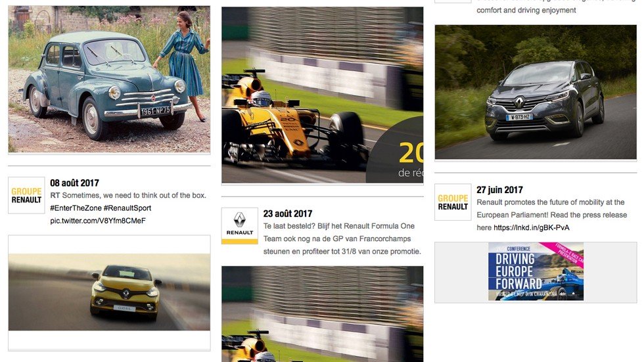Click the 'comfort and driving enjoyment' text
This screenshot has height=362, width=644.
(526, 10)
